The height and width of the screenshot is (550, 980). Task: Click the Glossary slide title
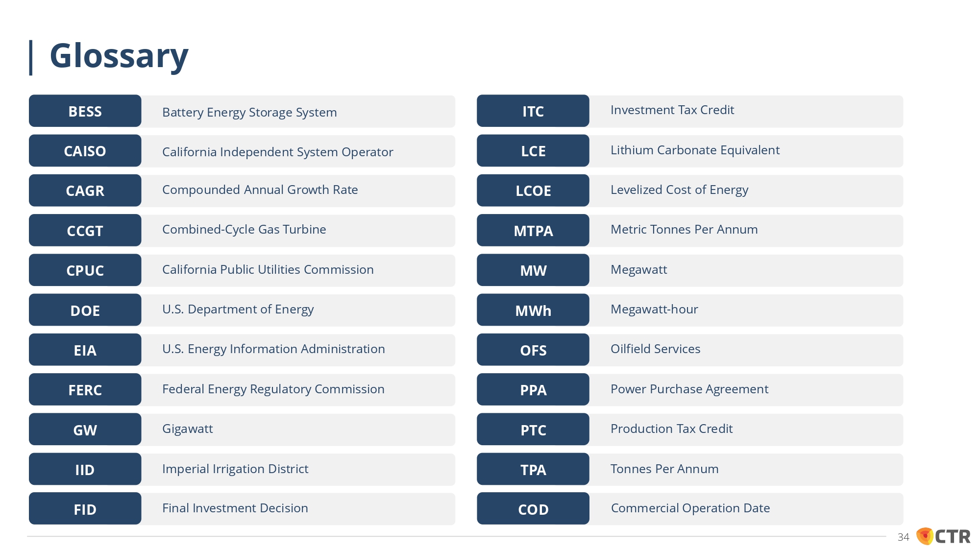119,56
